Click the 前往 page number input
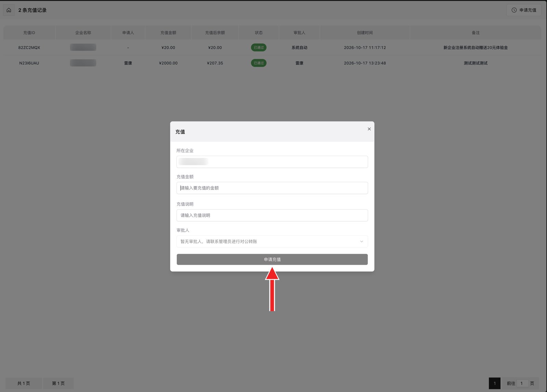Screen dimensions: 547x392 coord(522,383)
